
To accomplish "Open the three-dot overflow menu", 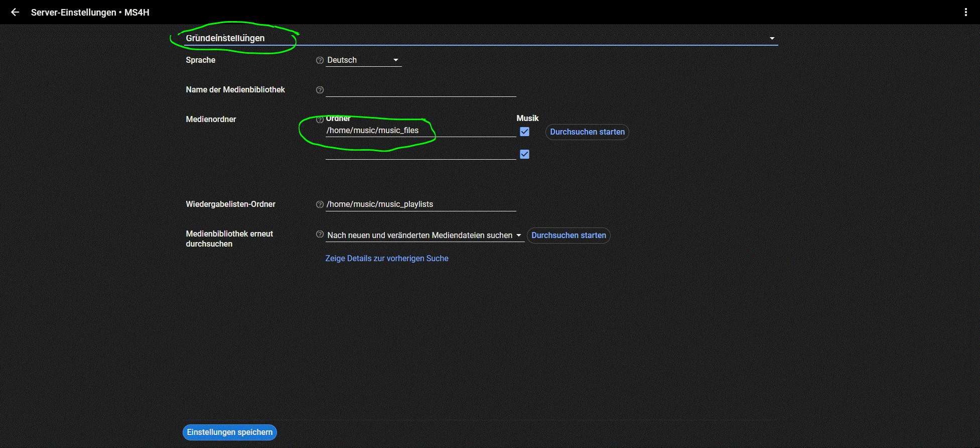I will pos(965,12).
